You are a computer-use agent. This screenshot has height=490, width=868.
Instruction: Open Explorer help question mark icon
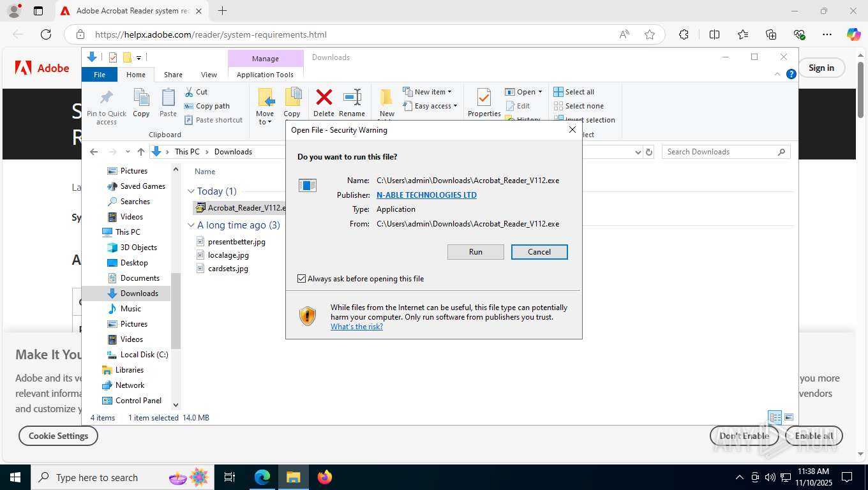coord(791,74)
